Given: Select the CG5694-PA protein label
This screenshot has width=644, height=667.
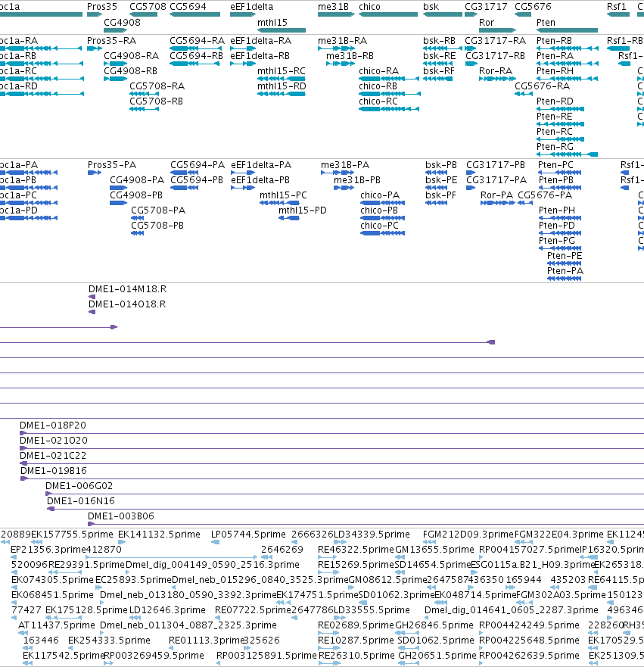Looking at the screenshot, I should tap(198, 165).
